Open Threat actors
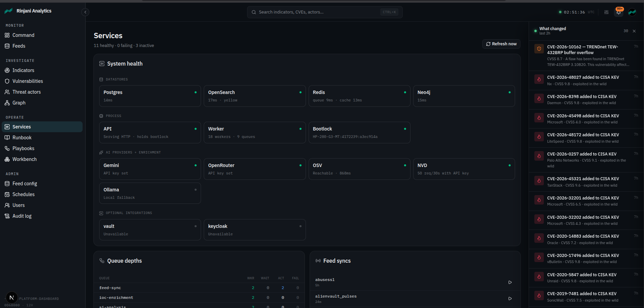 pos(42,92)
